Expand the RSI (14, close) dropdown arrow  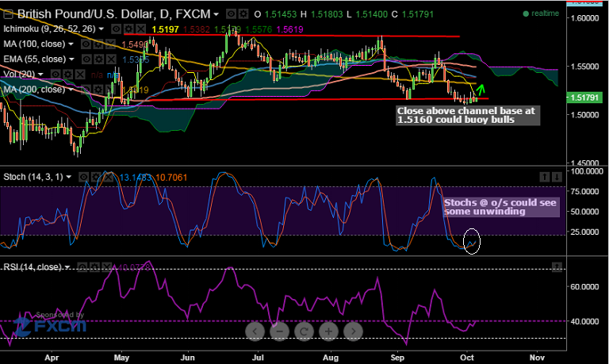(67, 267)
